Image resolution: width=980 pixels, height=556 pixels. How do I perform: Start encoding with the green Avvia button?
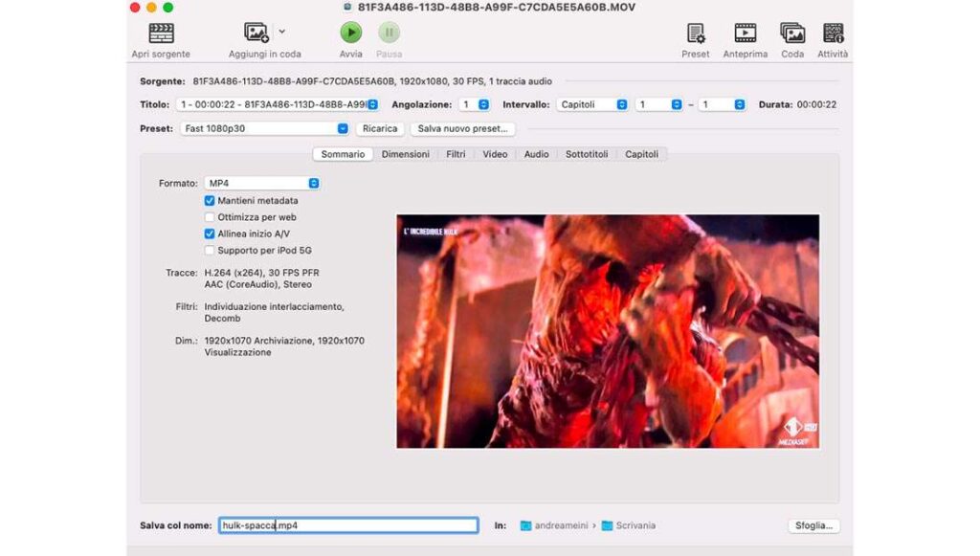(350, 33)
